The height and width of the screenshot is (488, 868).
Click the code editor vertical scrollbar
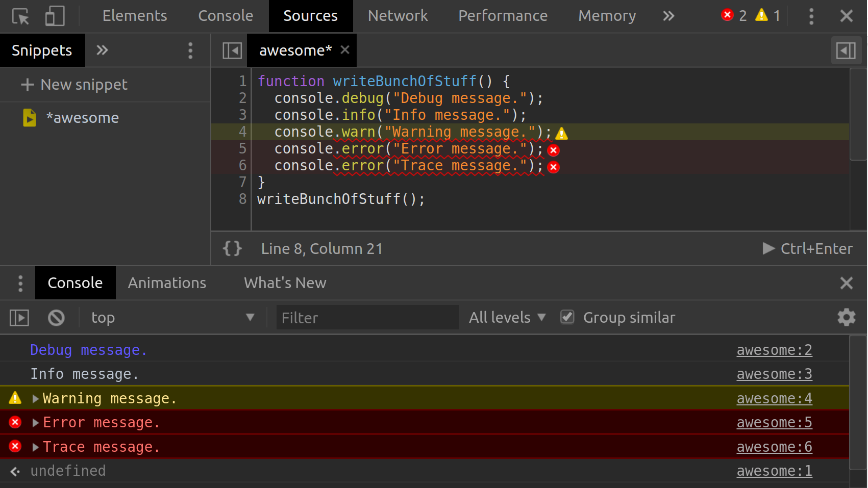click(x=858, y=115)
